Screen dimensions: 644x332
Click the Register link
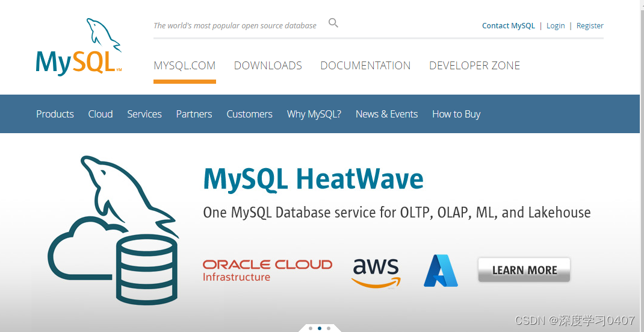point(590,25)
